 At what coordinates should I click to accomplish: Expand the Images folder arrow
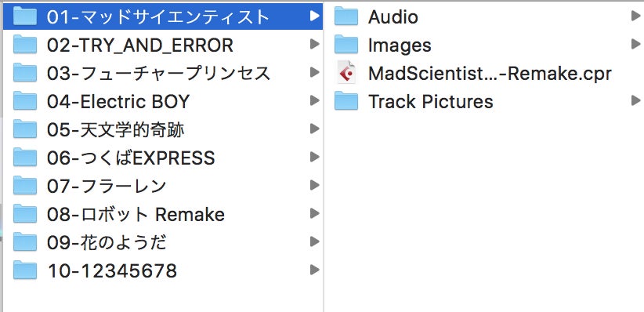635,44
